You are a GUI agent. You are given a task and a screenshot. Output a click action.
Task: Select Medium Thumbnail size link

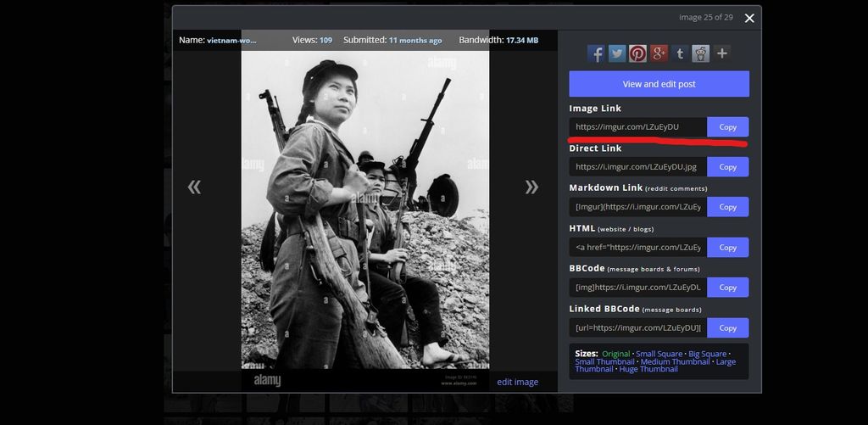point(675,362)
